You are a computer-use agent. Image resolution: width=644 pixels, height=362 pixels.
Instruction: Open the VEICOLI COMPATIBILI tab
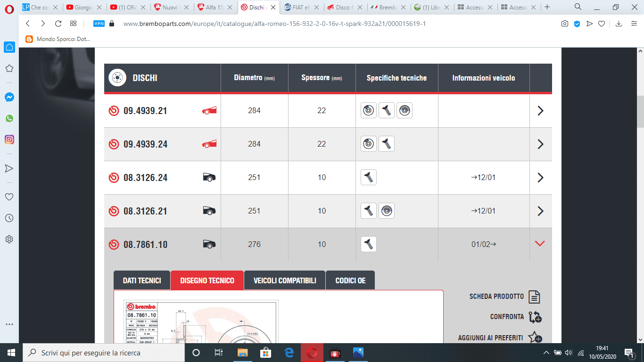[285, 280]
